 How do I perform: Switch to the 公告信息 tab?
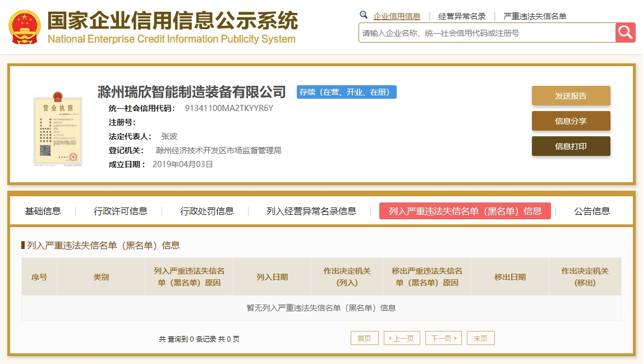click(592, 211)
